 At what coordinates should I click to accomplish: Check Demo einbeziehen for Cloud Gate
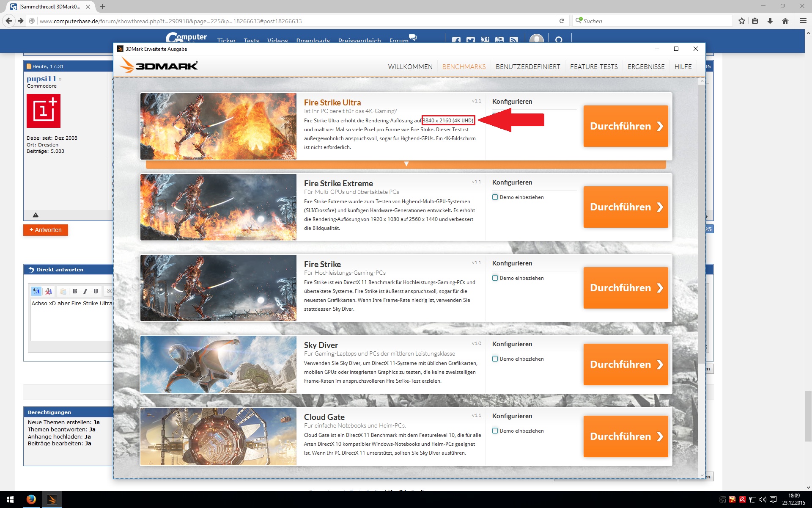[x=495, y=431]
